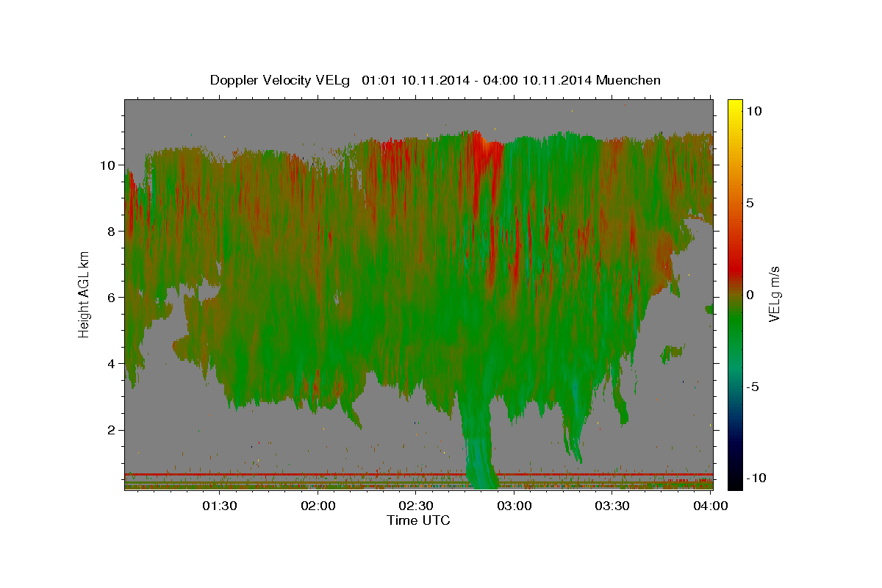Click the 03:30 time tick label
882x588 pixels.
tap(613, 506)
